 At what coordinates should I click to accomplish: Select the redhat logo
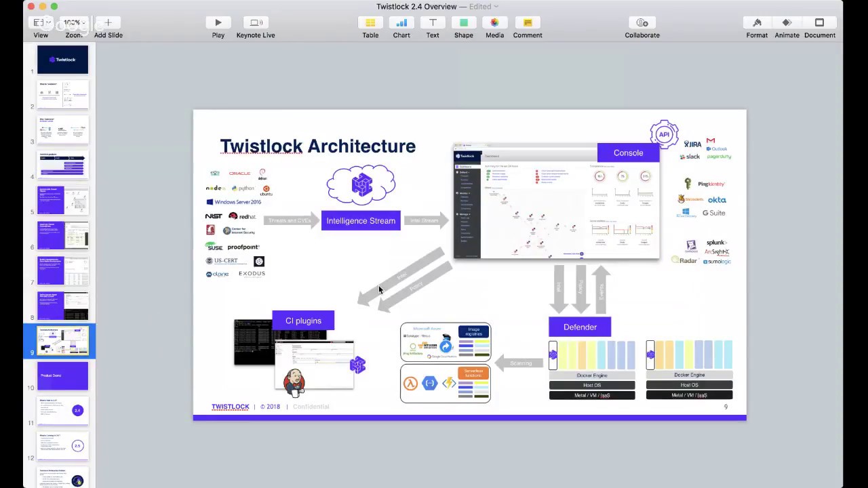[243, 216]
